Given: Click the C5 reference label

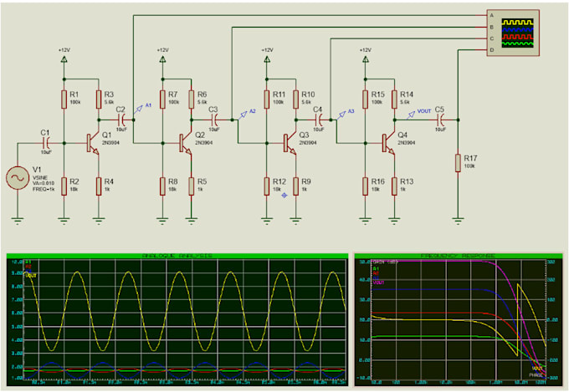Looking at the screenshot, I should (x=439, y=109).
